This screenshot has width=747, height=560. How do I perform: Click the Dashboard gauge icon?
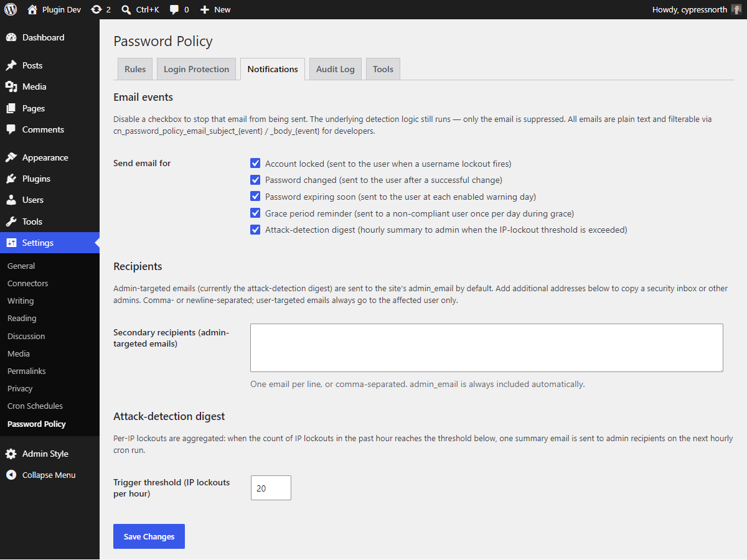11,37
